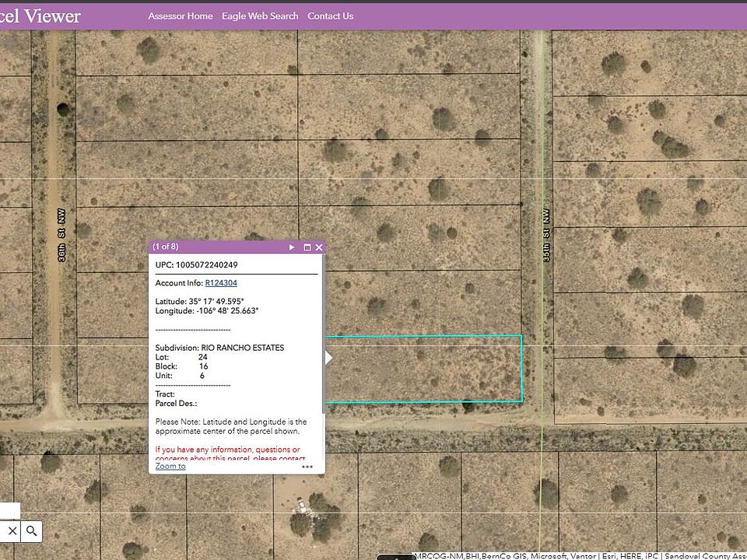Click the 35th St NW street label
Viewport: 747px width, 560px height.
point(546,235)
